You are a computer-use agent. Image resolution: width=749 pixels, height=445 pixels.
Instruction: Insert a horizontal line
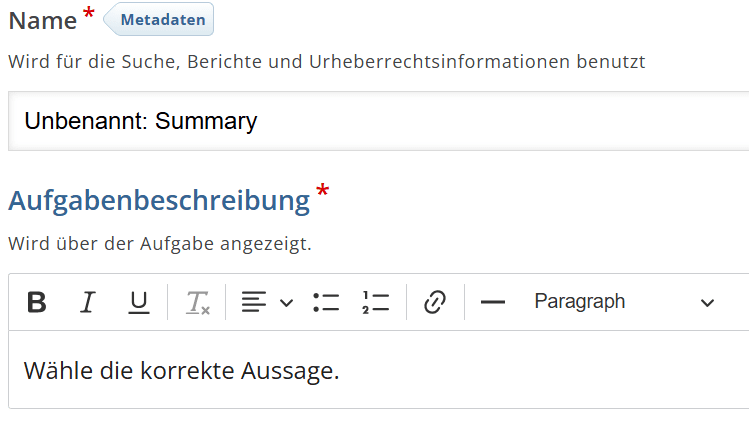492,302
